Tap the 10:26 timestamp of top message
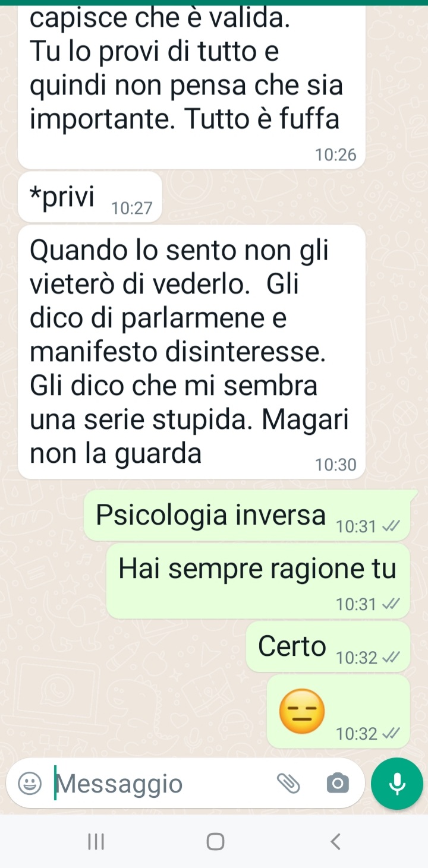428x868 pixels. (336, 155)
